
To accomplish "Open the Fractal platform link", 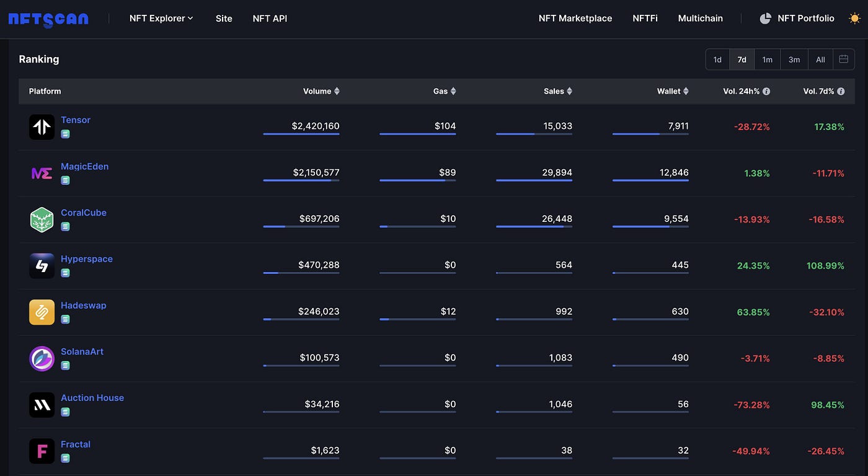I will coord(76,444).
